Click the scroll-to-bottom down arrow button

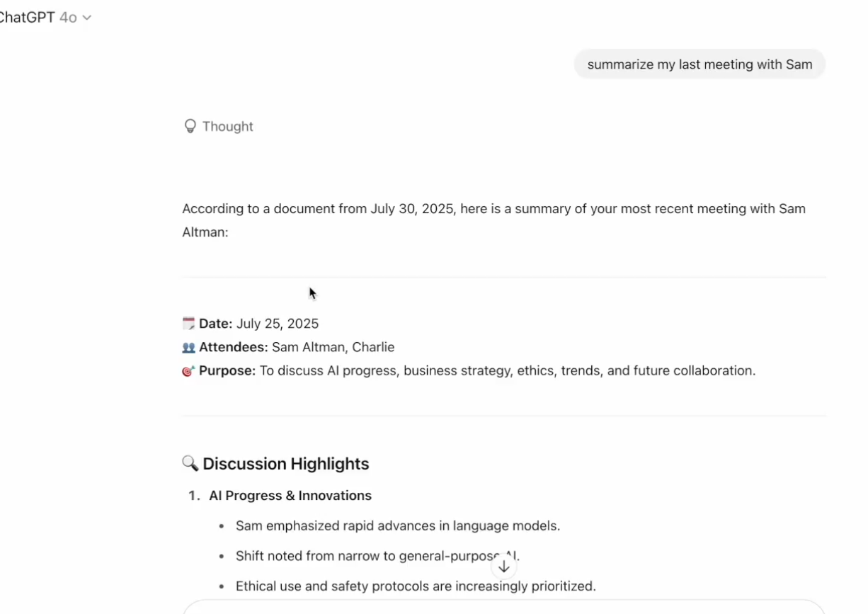(x=503, y=567)
